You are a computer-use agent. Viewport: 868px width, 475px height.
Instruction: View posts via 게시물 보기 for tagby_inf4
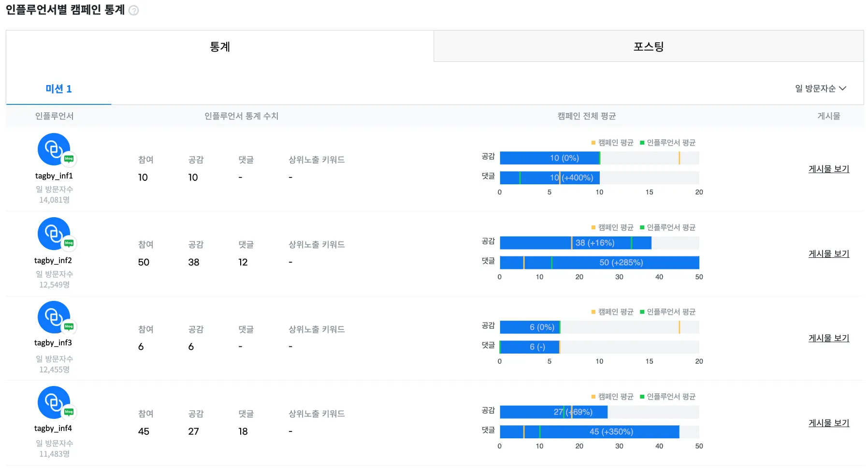pyautogui.click(x=828, y=423)
